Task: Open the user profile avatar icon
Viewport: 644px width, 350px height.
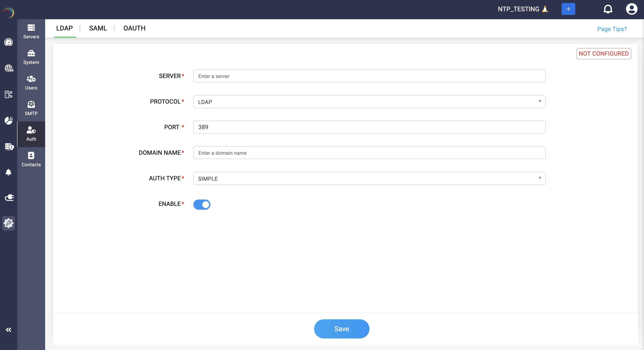Action: tap(631, 9)
